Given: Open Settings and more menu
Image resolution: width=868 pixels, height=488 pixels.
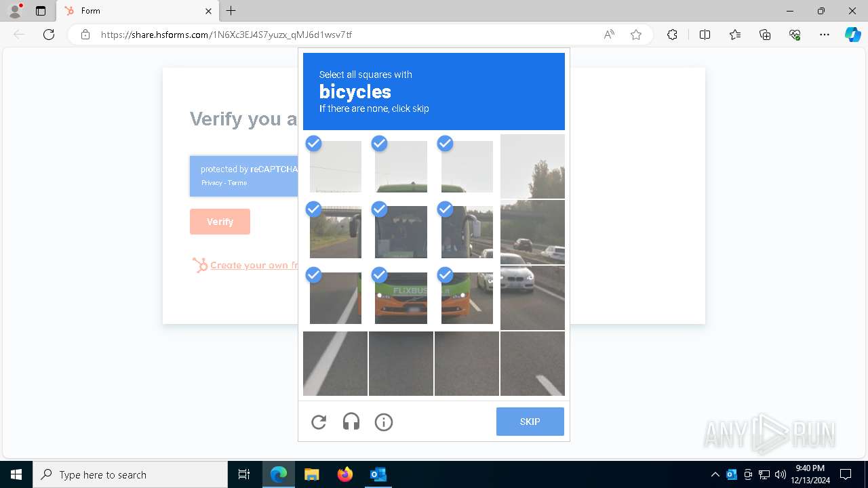Looking at the screenshot, I should (825, 35).
